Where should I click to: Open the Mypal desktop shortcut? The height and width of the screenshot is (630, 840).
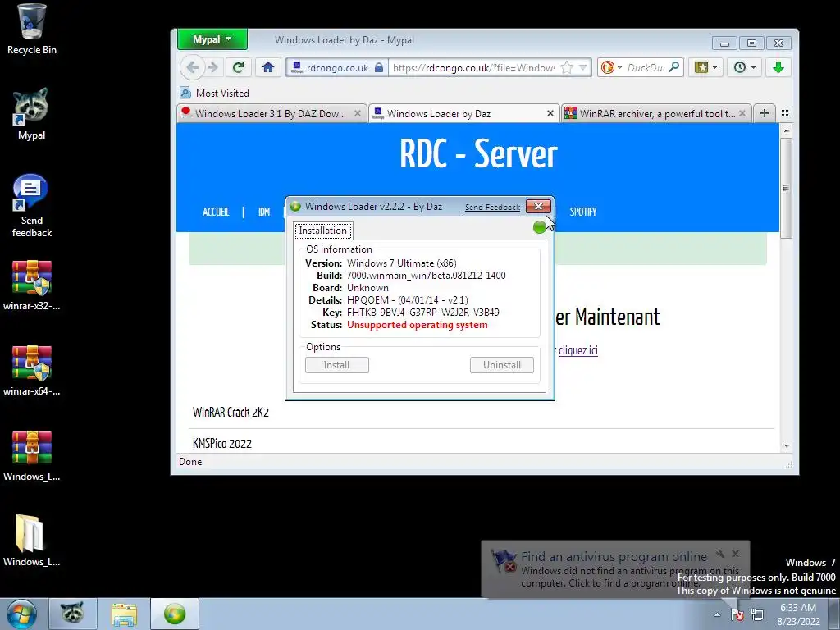(32, 114)
